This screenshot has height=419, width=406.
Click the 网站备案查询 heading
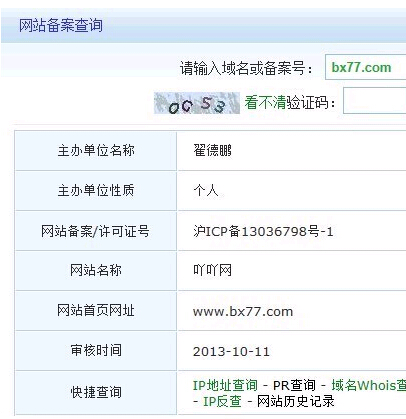click(61, 26)
